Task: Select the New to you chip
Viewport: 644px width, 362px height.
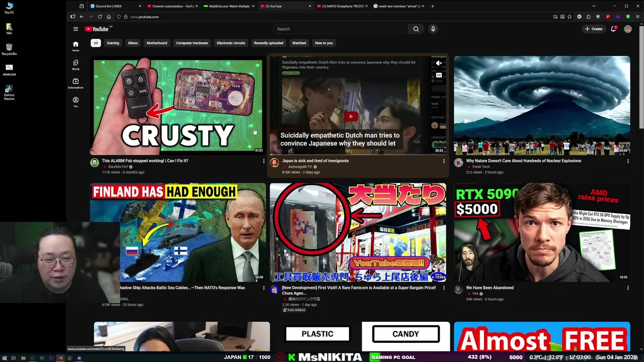Action: 324,43
